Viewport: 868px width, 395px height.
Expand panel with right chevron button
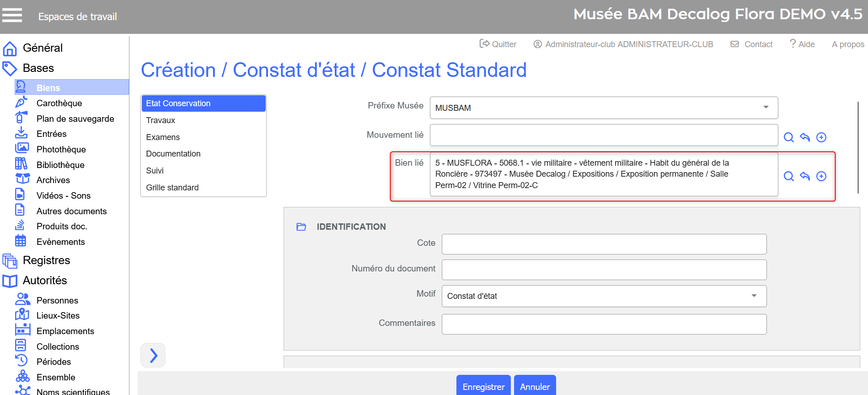(153, 355)
